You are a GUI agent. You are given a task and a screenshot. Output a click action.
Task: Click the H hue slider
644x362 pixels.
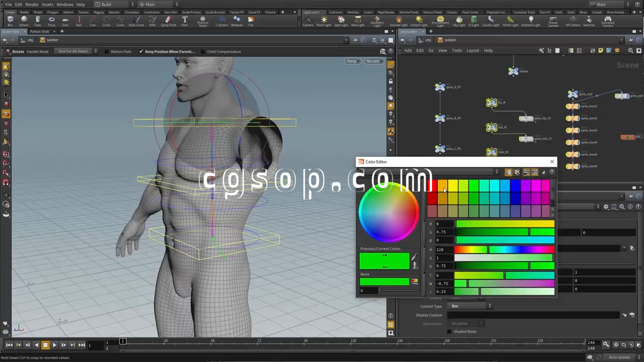(505, 249)
